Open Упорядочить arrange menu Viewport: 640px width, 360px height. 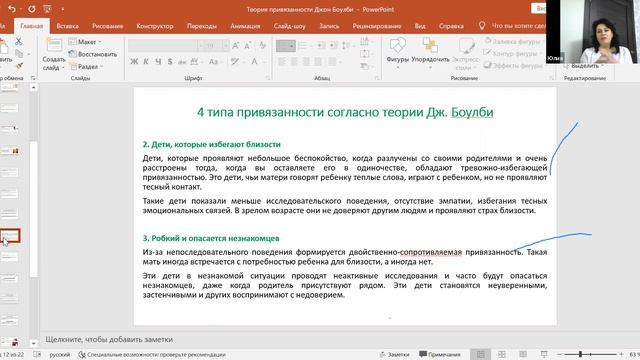click(x=430, y=52)
